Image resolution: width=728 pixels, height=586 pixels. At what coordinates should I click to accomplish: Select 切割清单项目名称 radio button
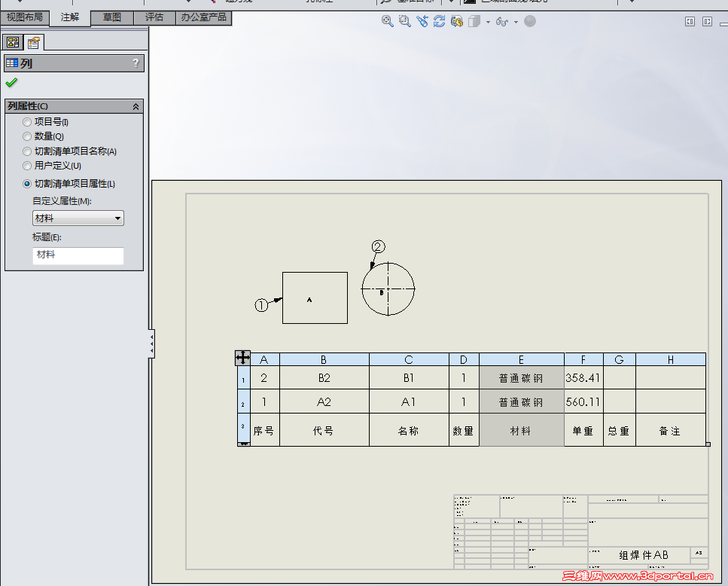tap(27, 151)
